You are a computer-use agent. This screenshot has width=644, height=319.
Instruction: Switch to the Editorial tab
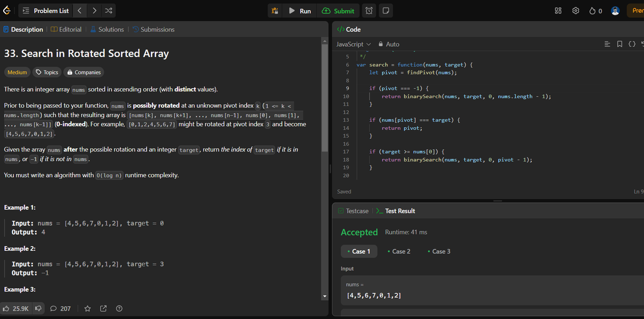coord(66,30)
